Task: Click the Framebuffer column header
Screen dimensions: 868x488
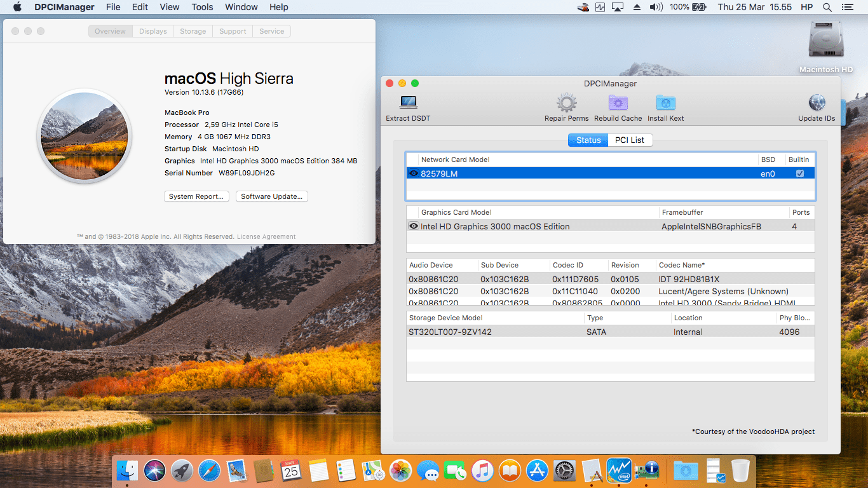Action: click(x=724, y=212)
